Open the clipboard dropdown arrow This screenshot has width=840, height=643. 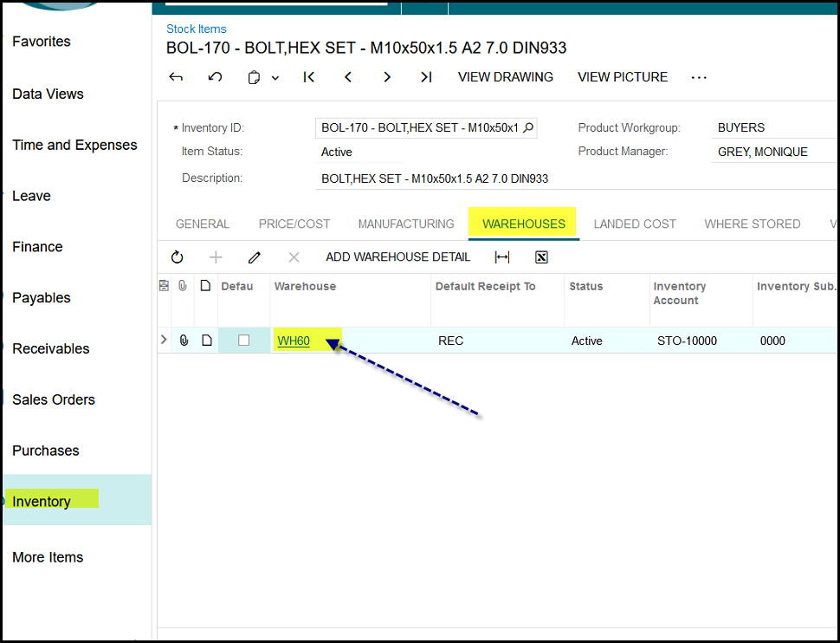click(x=275, y=78)
